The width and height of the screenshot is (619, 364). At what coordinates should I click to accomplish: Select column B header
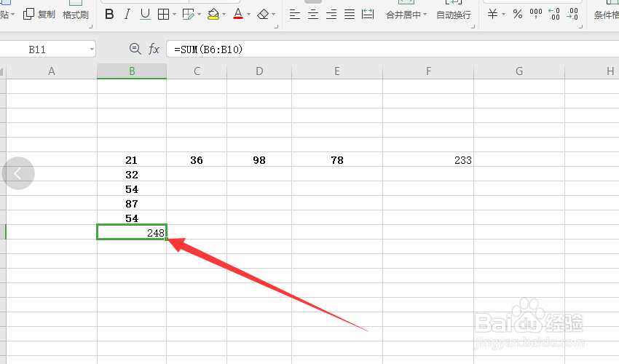(x=132, y=71)
